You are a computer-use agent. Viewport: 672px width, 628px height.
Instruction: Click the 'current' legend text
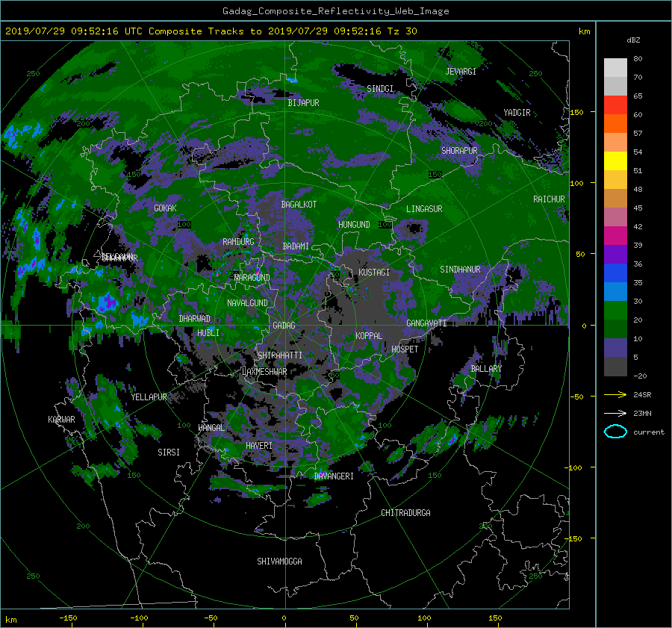coord(649,432)
